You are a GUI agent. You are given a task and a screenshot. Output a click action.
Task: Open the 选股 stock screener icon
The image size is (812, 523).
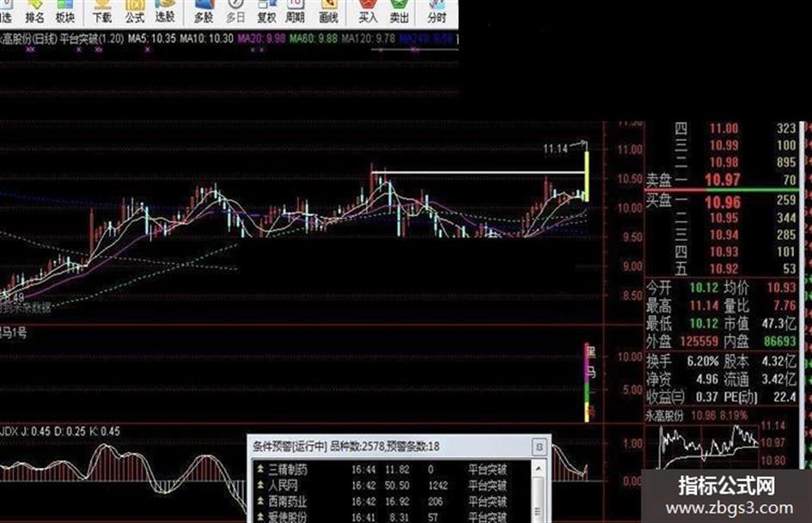165,12
